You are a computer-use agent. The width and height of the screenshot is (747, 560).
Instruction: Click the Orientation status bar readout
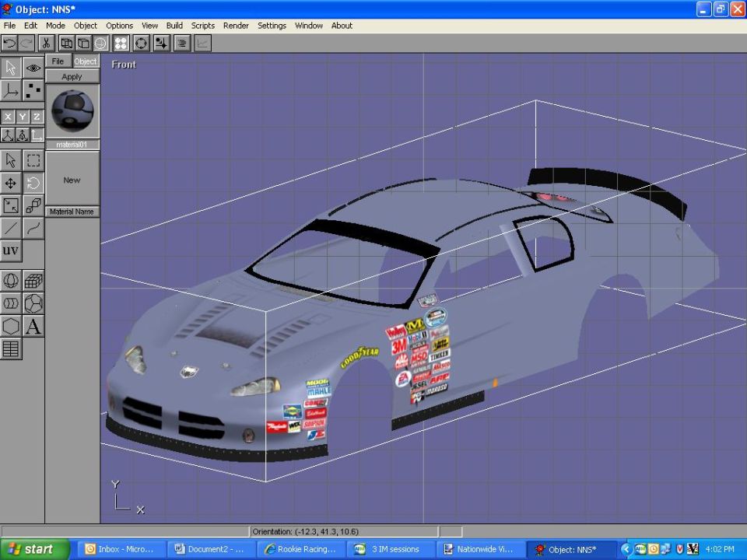pyautogui.click(x=343, y=531)
